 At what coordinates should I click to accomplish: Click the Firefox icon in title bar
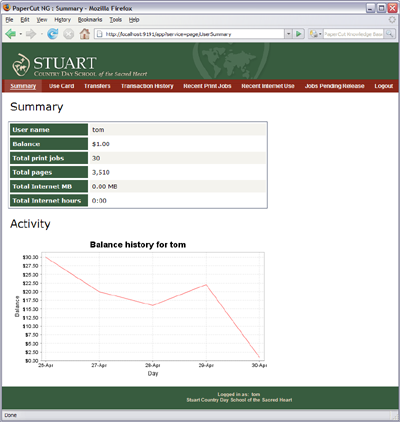click(7, 8)
